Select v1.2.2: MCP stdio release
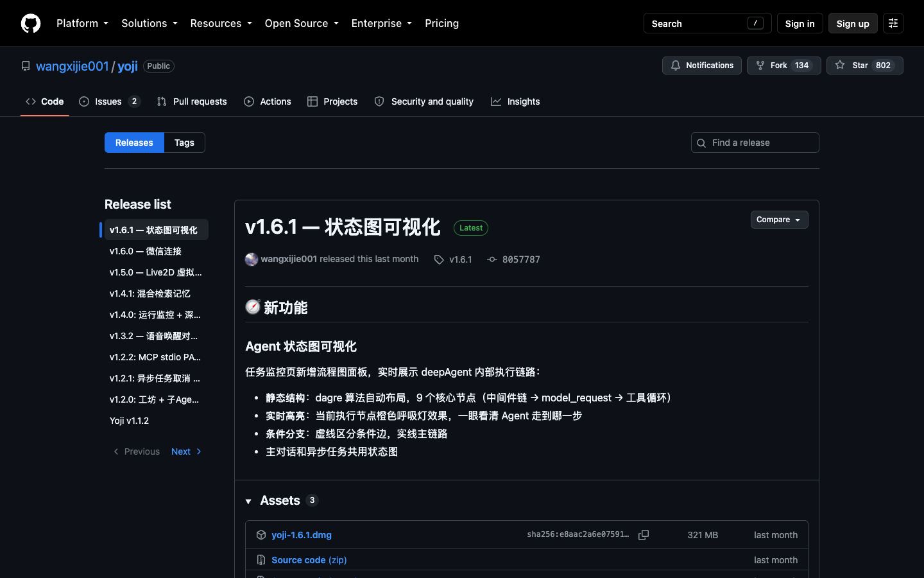The width and height of the screenshot is (924, 578). coord(157,357)
